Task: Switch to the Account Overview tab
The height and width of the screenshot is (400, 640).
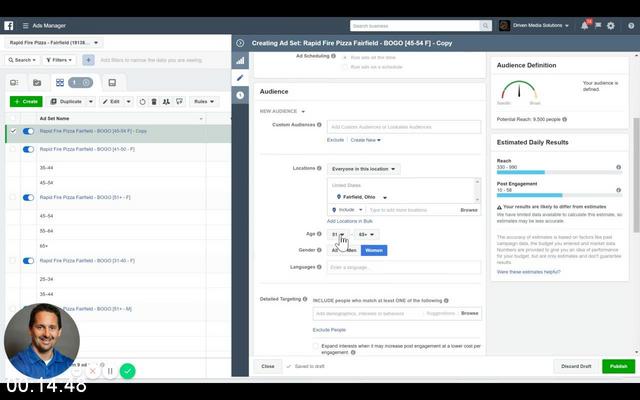Action: [14, 83]
